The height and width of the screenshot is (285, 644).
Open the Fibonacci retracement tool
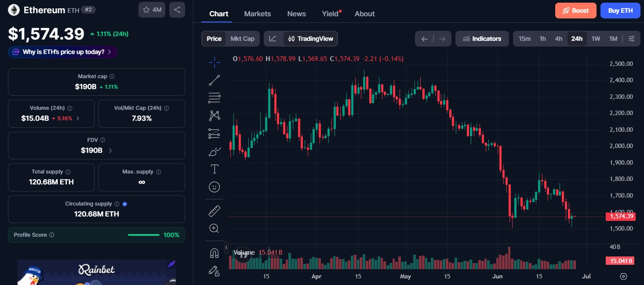click(x=215, y=98)
